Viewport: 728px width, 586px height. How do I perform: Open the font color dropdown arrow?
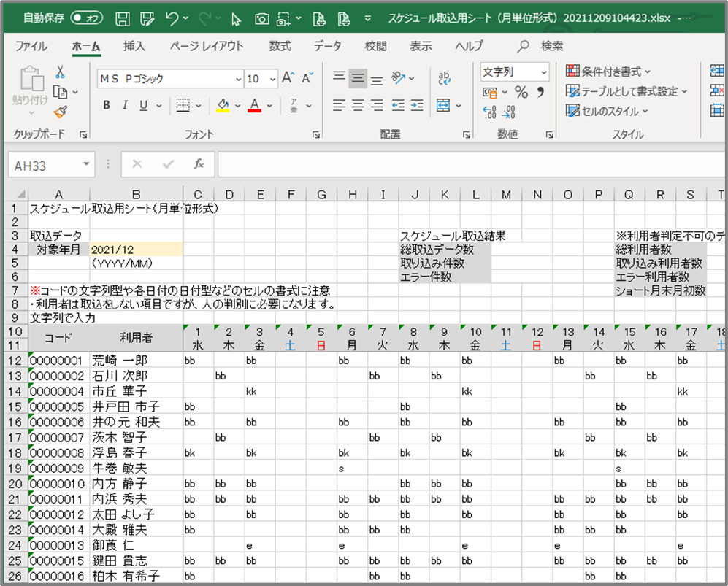[x=269, y=106]
